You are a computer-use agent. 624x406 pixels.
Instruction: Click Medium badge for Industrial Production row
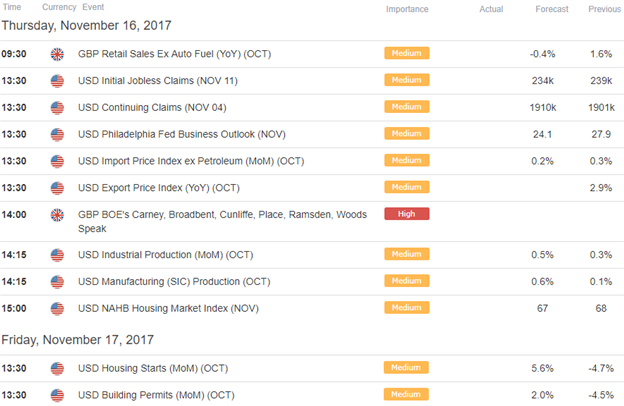tap(407, 254)
